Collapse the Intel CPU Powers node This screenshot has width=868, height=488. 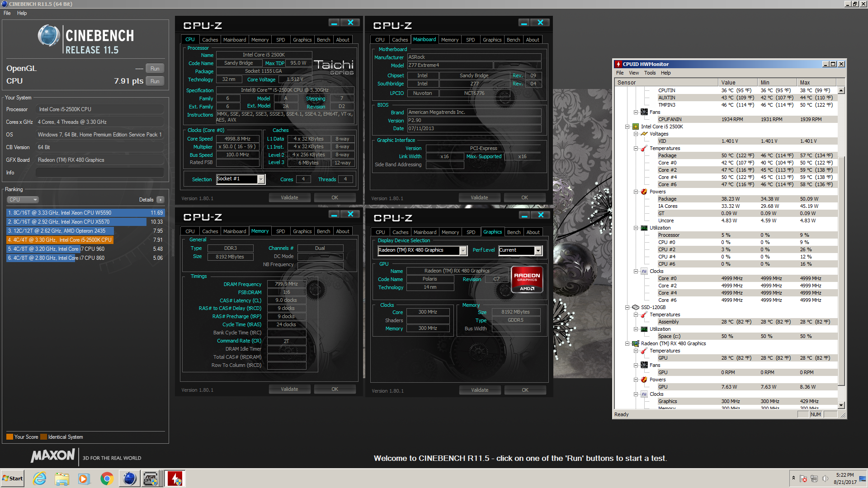(x=636, y=192)
